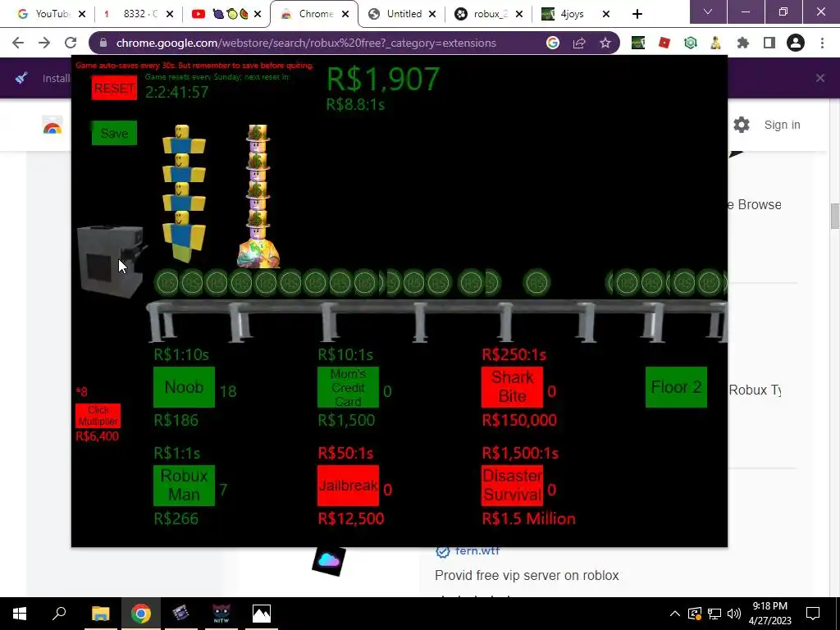Click the Google icon in address bar
The image size is (840, 630).
tap(553, 43)
